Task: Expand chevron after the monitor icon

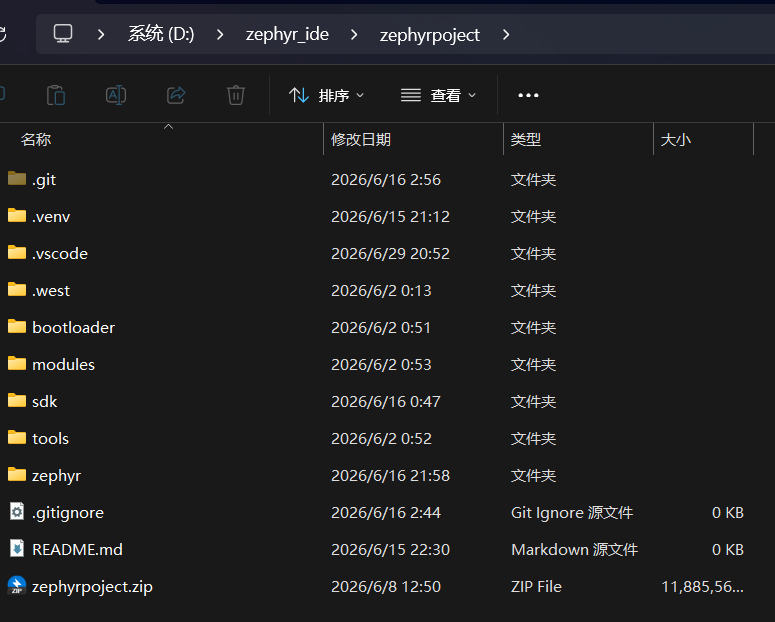Action: (x=101, y=35)
